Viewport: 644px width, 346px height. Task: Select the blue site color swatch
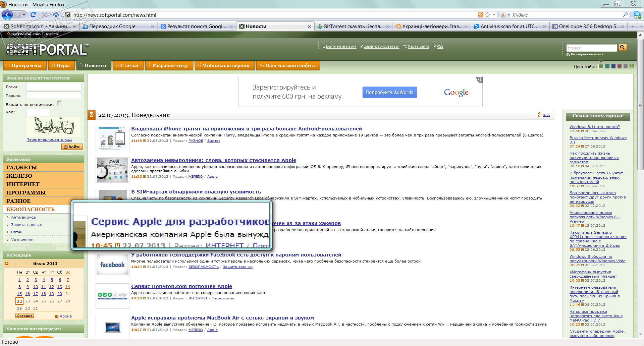(x=613, y=66)
